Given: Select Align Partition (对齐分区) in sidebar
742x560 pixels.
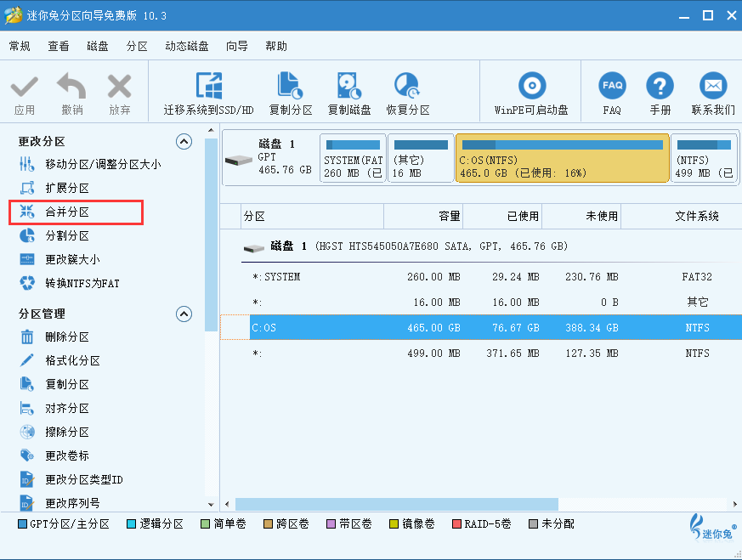Looking at the screenshot, I should [x=54, y=408].
